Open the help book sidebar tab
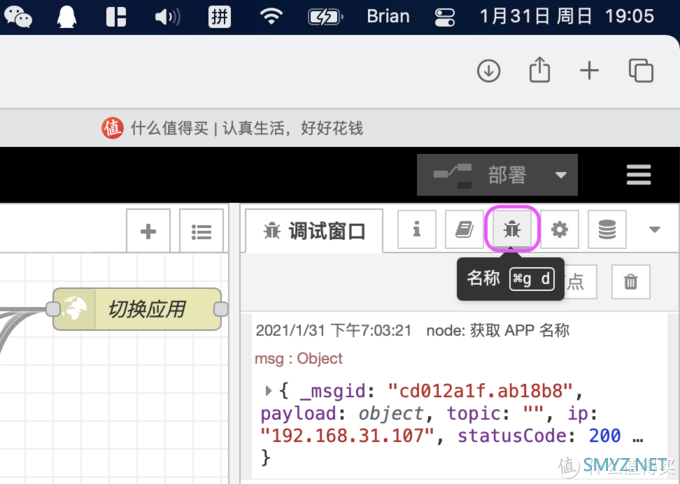 (464, 229)
